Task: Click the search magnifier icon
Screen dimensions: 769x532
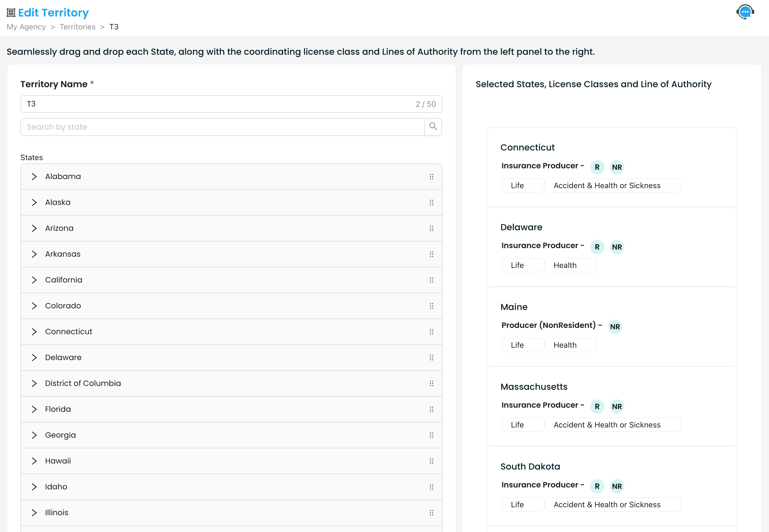Action: 433,127
